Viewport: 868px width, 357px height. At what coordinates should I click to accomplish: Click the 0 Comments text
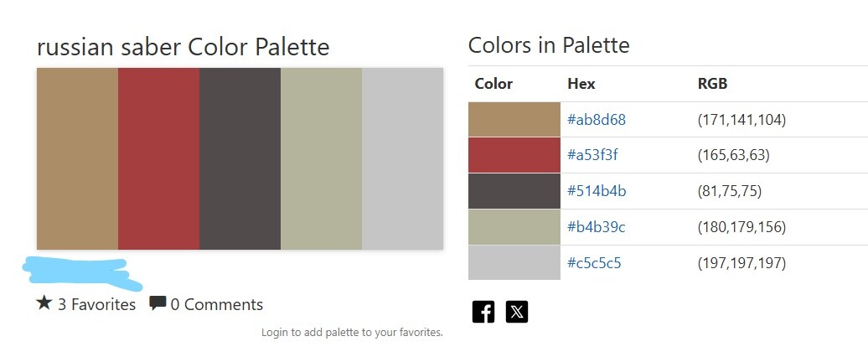(x=217, y=304)
